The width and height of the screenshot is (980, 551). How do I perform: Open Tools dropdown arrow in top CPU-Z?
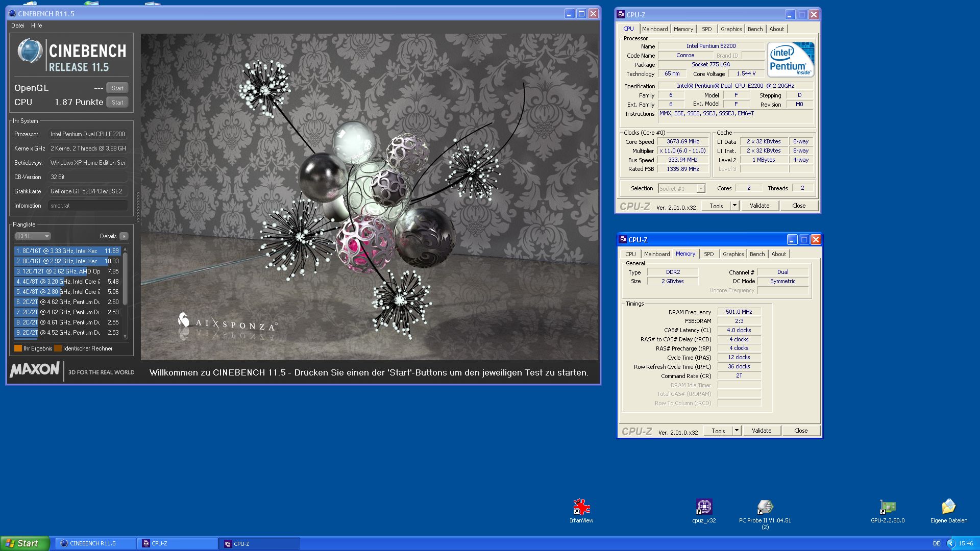tap(734, 206)
